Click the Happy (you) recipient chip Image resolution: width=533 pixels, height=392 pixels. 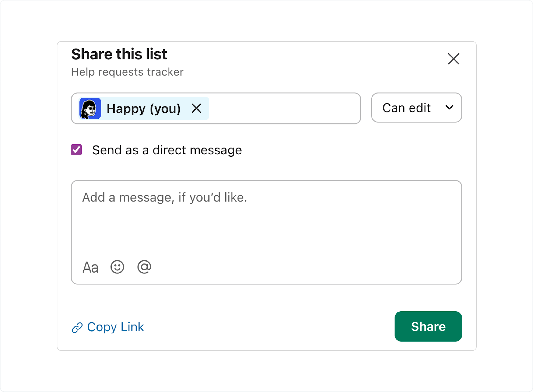point(143,108)
